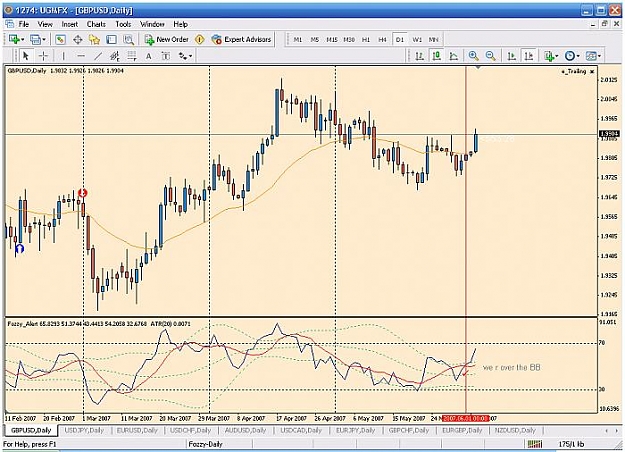The height and width of the screenshot is (452, 625).
Task: Open the Templates icon
Action: (x=591, y=56)
